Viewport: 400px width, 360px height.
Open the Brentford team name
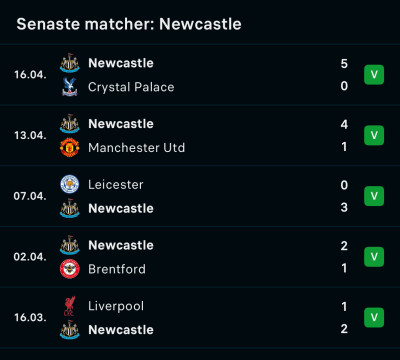pyautogui.click(x=117, y=269)
